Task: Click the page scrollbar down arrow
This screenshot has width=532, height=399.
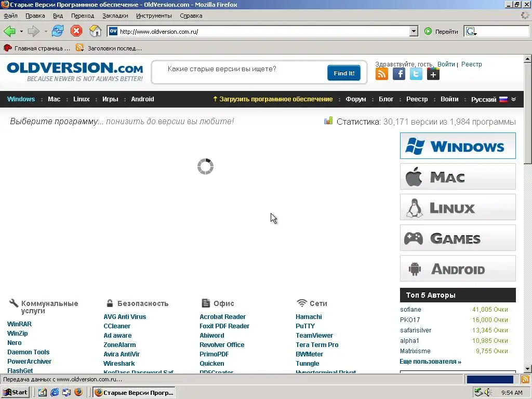Action: click(x=527, y=369)
